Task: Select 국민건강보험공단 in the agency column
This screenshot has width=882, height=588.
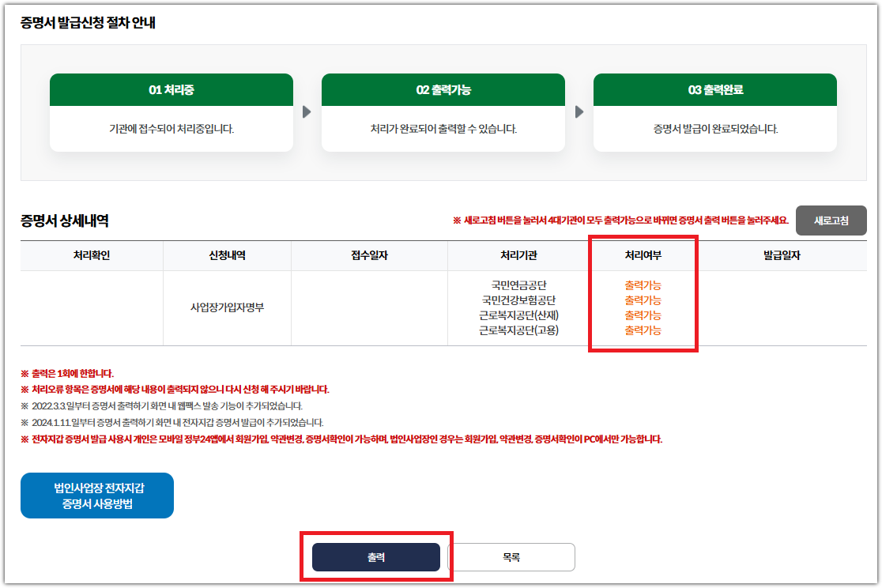Action: (518, 300)
